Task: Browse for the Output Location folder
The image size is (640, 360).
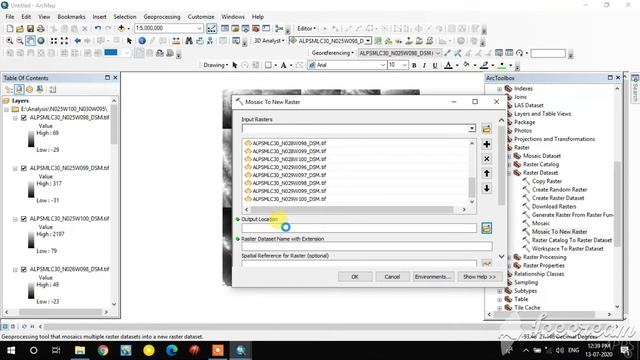Action: point(486,228)
